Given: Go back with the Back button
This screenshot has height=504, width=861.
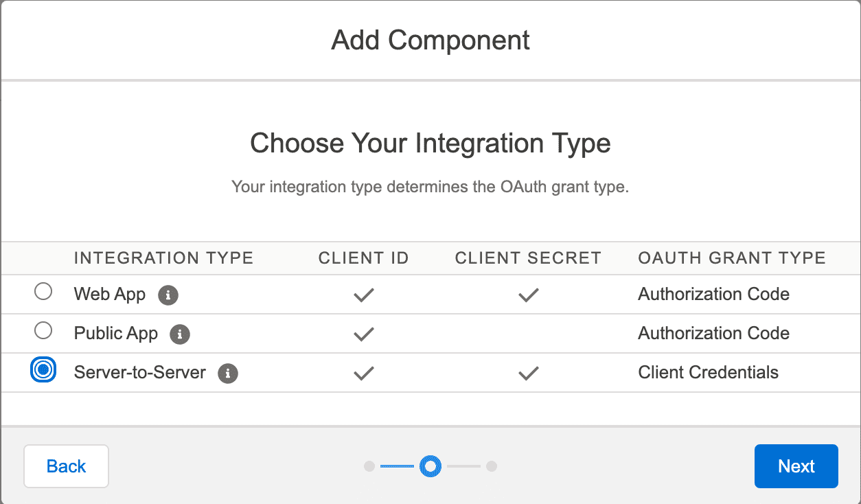Looking at the screenshot, I should pyautogui.click(x=67, y=466).
